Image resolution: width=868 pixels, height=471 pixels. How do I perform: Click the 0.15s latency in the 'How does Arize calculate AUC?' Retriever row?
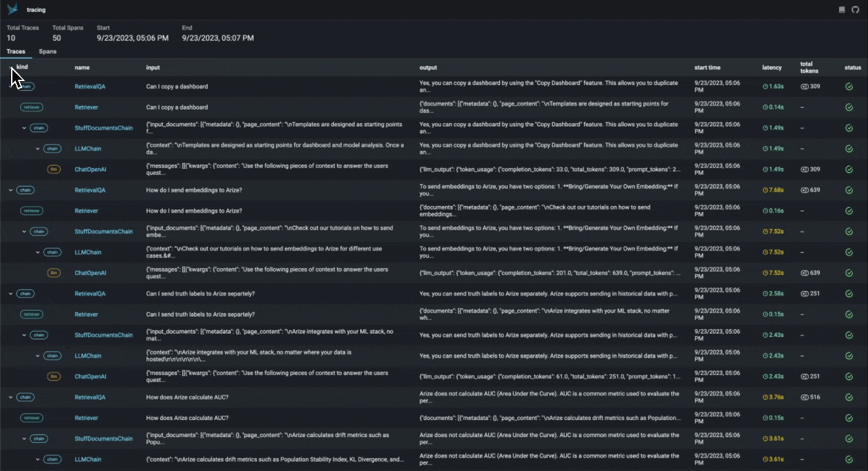click(x=776, y=418)
